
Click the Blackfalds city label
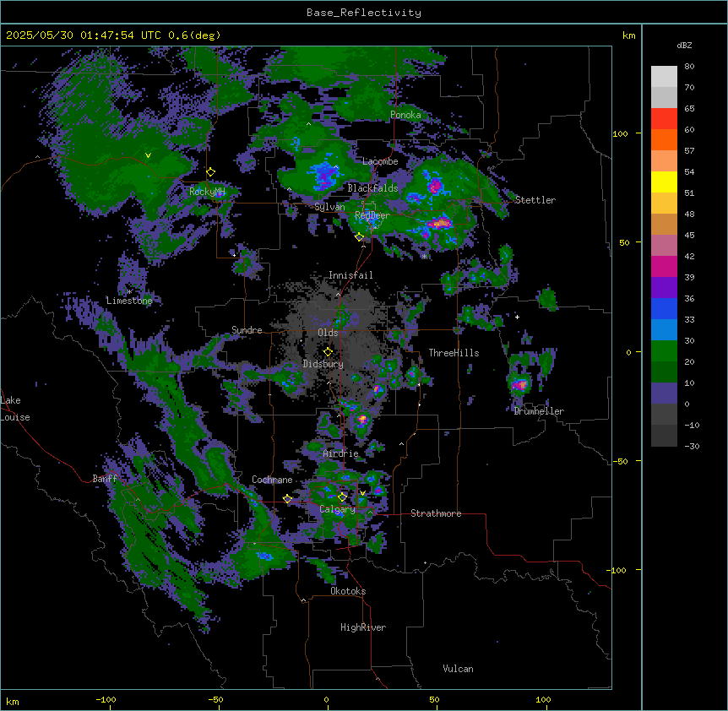tap(372, 188)
